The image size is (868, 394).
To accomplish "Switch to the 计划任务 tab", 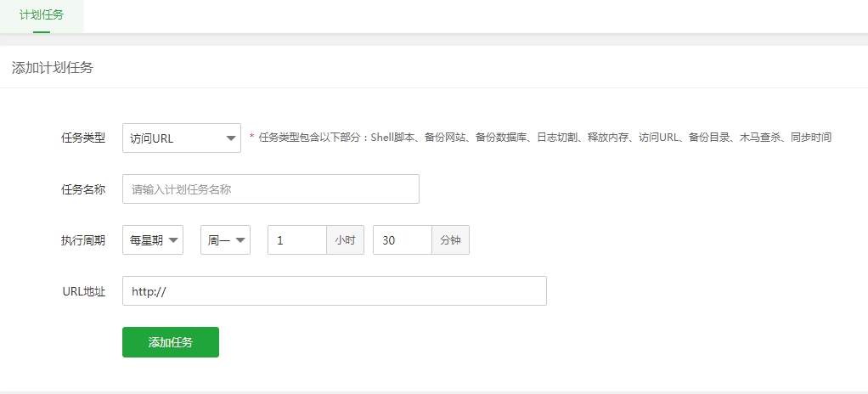I will click(x=42, y=14).
